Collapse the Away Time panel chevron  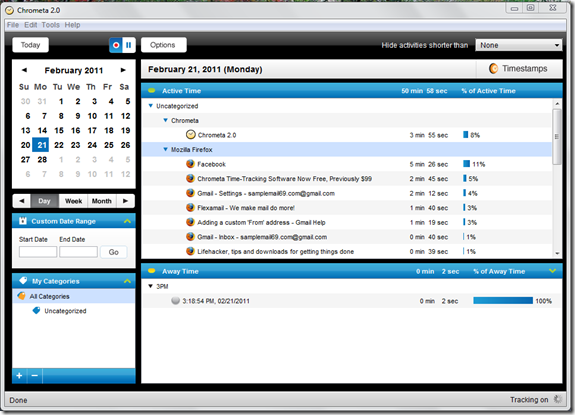[x=553, y=271]
